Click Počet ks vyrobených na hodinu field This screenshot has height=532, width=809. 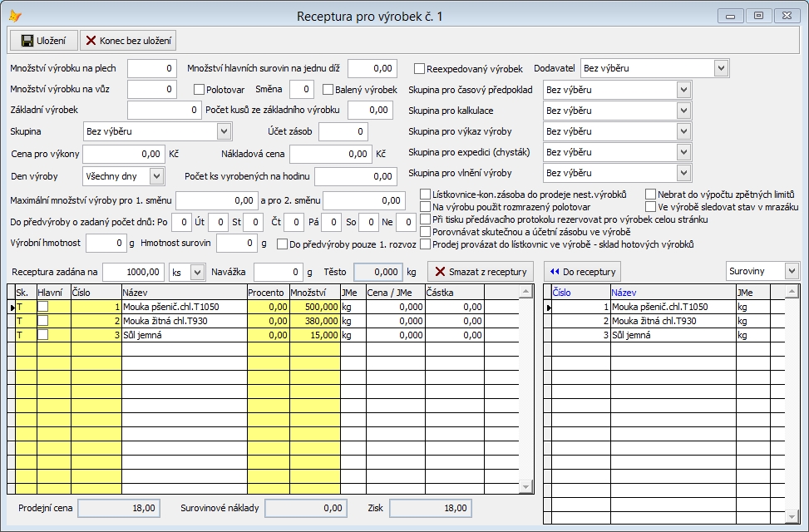point(356,176)
